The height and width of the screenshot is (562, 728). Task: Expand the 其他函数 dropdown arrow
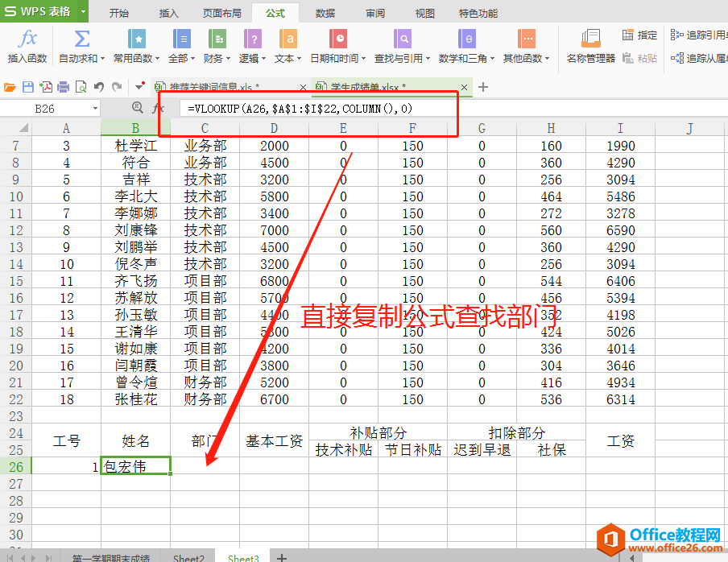547,59
